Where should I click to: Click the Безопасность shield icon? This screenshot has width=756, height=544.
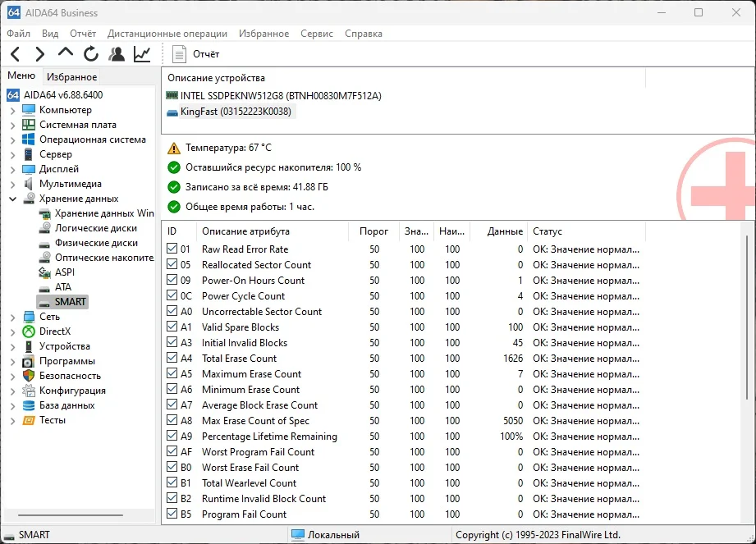coord(29,376)
